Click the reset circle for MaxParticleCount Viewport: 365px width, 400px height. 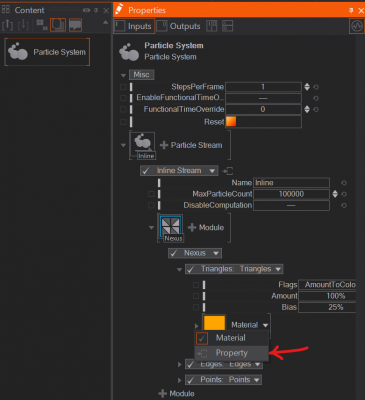point(344,194)
